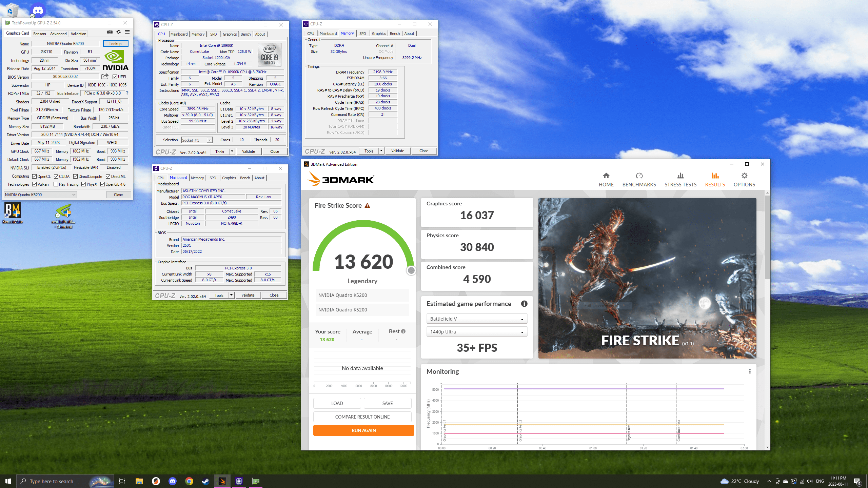Switch to GPU-Z Advanced tab
The image size is (868, 488).
[x=58, y=34]
